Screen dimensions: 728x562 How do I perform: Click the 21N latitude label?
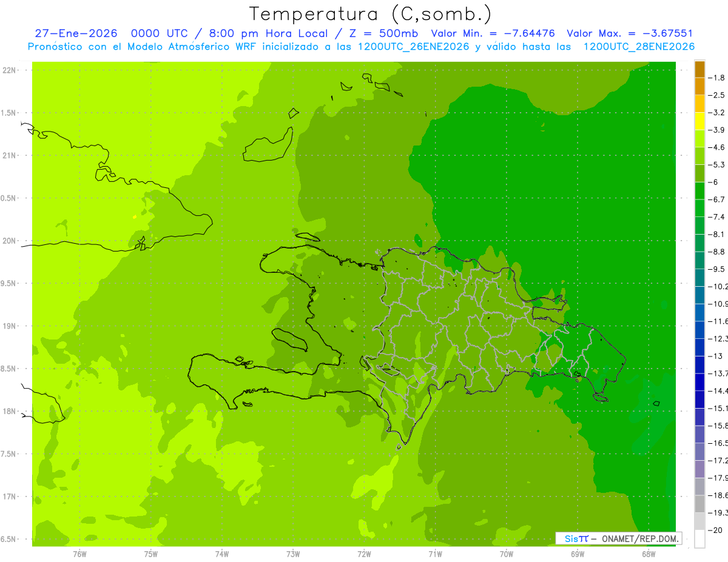[x=10, y=155]
